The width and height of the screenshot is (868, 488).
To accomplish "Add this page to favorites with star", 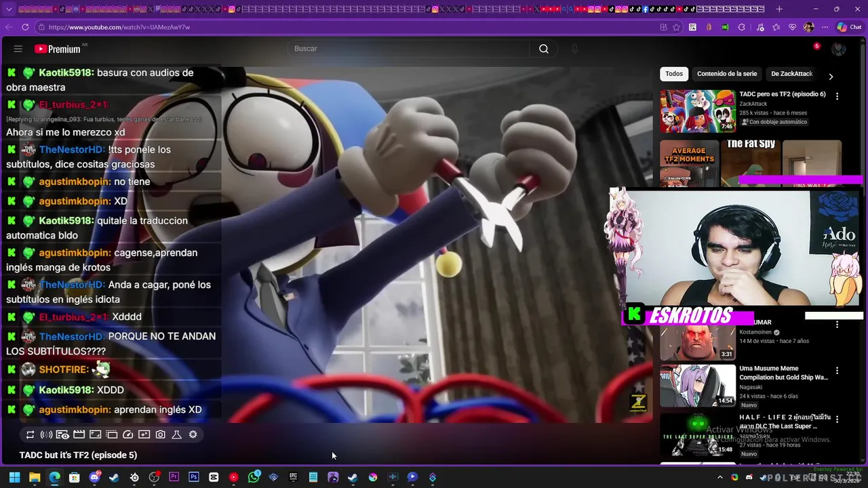I will [676, 27].
